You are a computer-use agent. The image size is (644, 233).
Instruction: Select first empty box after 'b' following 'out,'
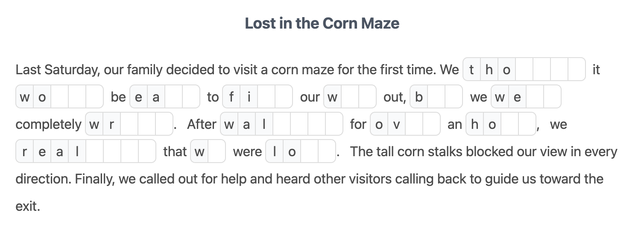tap(436, 97)
